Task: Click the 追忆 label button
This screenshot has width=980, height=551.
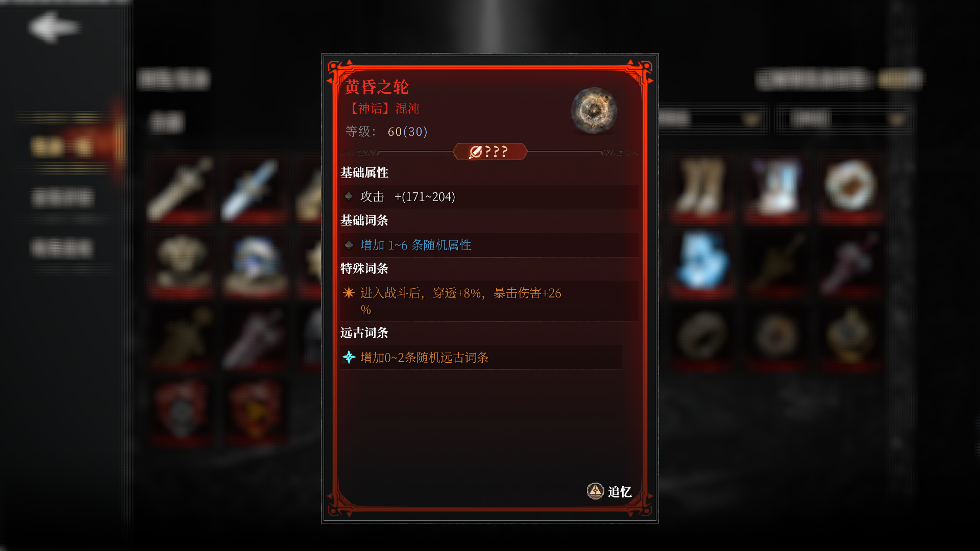Action: tap(620, 492)
